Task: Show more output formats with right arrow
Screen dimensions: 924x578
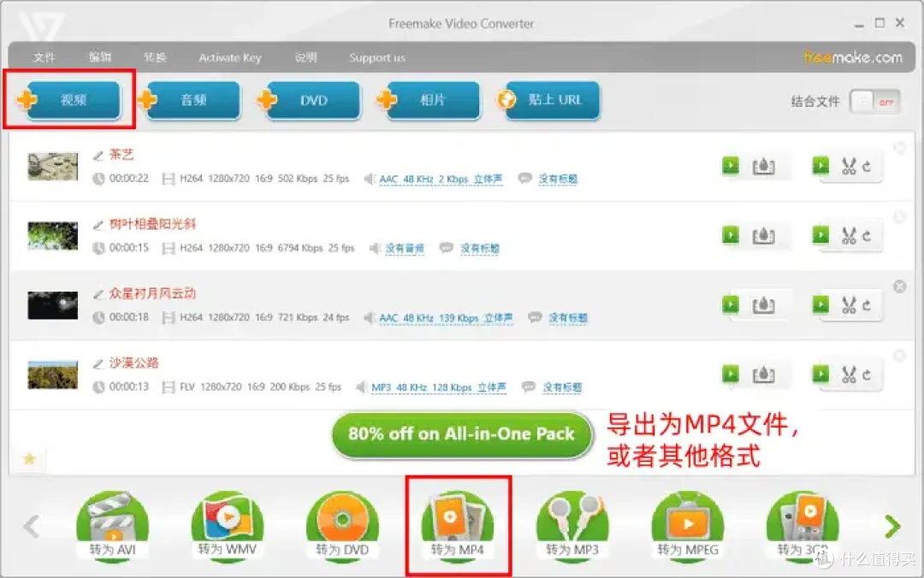Action: [892, 526]
